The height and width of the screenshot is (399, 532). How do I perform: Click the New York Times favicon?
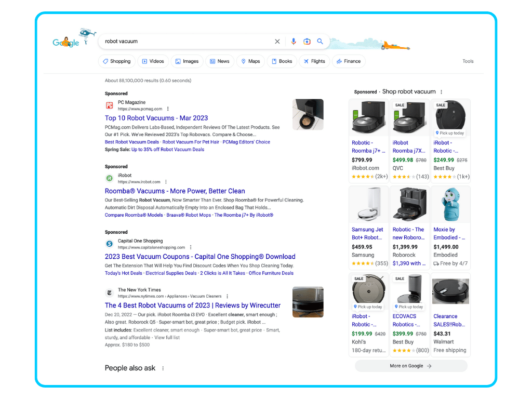(x=109, y=292)
